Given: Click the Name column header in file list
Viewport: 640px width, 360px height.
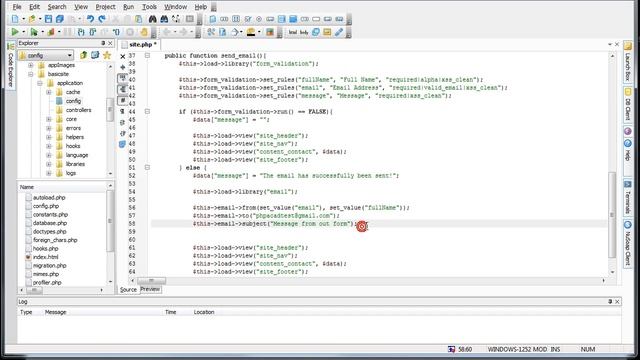Looking at the screenshot, I should [x=62, y=187].
